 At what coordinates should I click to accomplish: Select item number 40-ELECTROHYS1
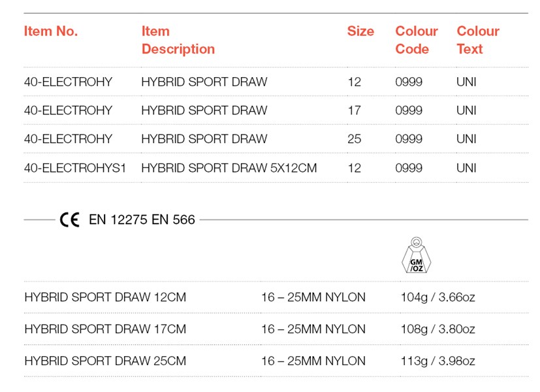tap(74, 168)
